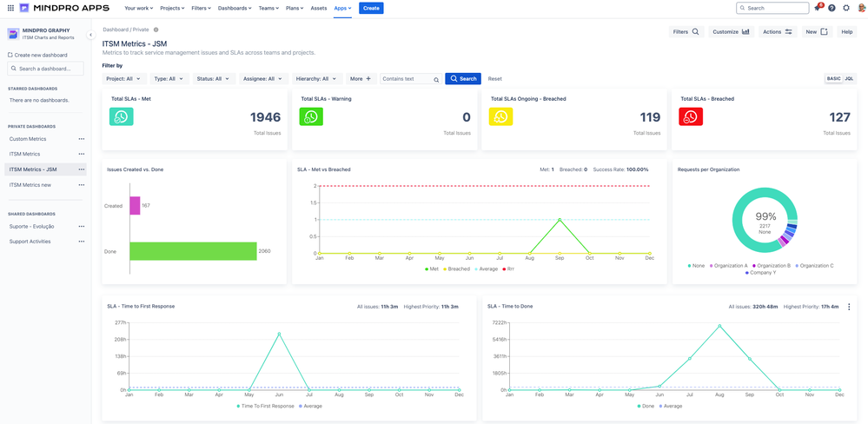Toggle the Average series in Met vs Breached legend
This screenshot has height=424, width=868.
pyautogui.click(x=486, y=269)
